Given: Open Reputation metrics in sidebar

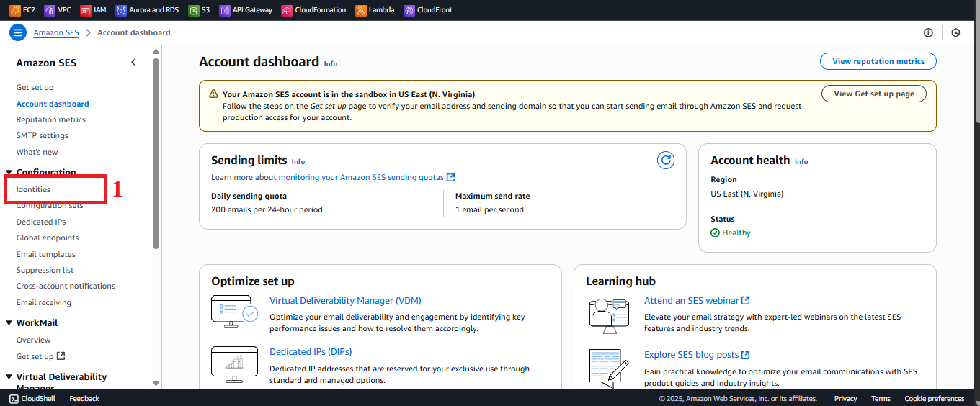Looking at the screenshot, I should (x=51, y=119).
